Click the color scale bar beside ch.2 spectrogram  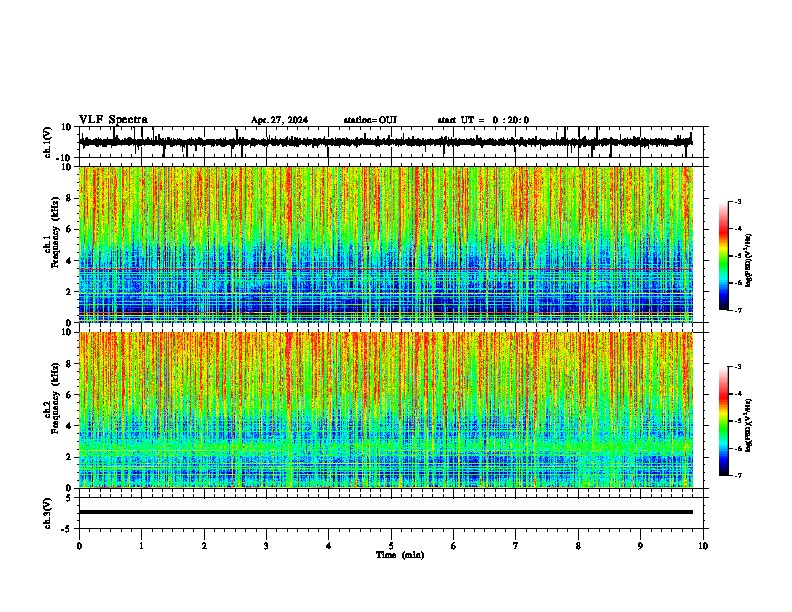point(724,421)
